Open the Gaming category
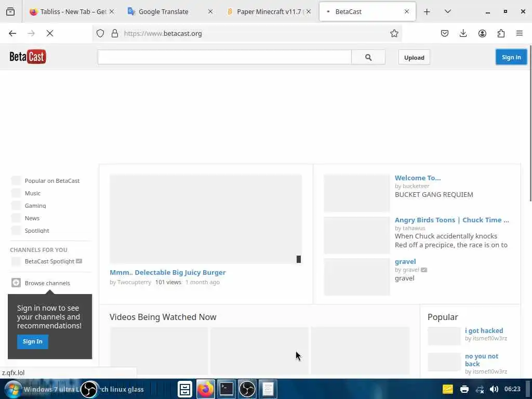 tap(35, 206)
